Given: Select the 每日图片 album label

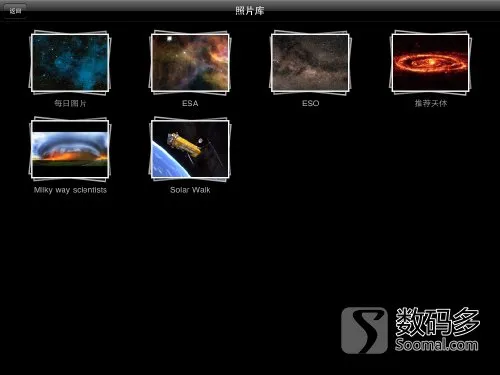Looking at the screenshot, I should click(70, 103).
